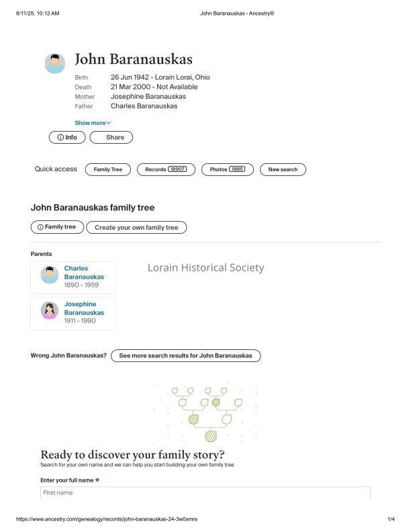View Records 18907 quick access
Viewport: 411px width, 532px height.
(x=166, y=169)
